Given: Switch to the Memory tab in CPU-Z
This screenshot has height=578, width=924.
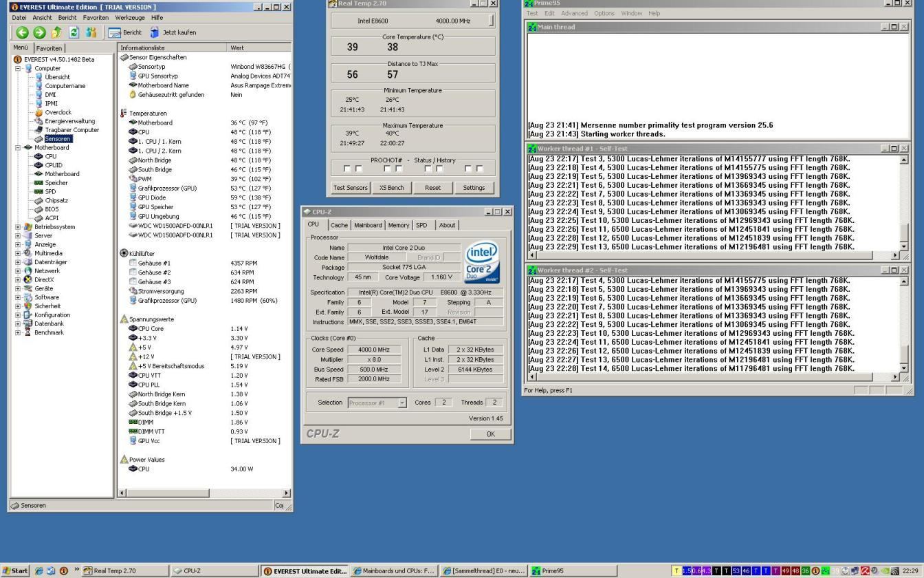Looking at the screenshot, I should tap(398, 225).
